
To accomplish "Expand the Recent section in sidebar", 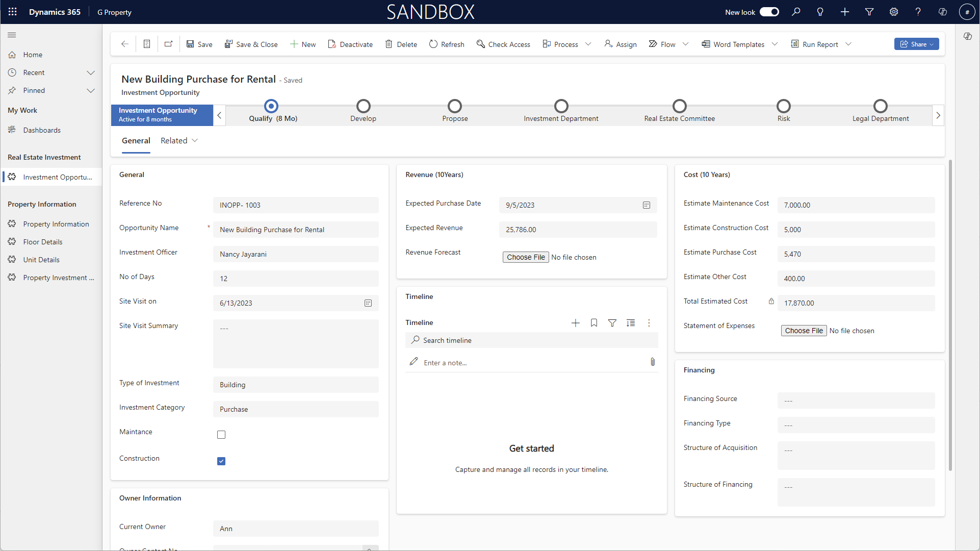I will tap(91, 72).
